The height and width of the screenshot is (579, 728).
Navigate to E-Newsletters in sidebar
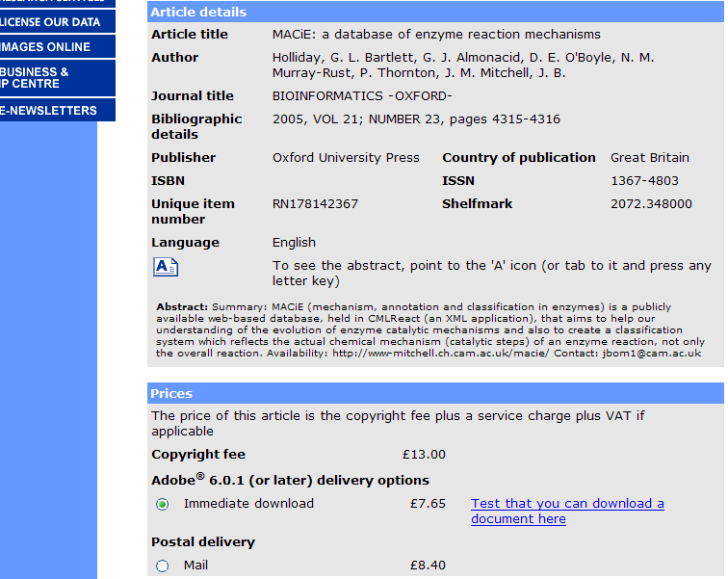click(x=48, y=110)
